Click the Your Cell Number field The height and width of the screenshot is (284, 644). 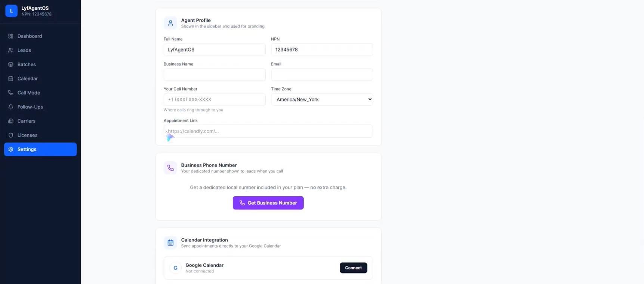(x=215, y=100)
